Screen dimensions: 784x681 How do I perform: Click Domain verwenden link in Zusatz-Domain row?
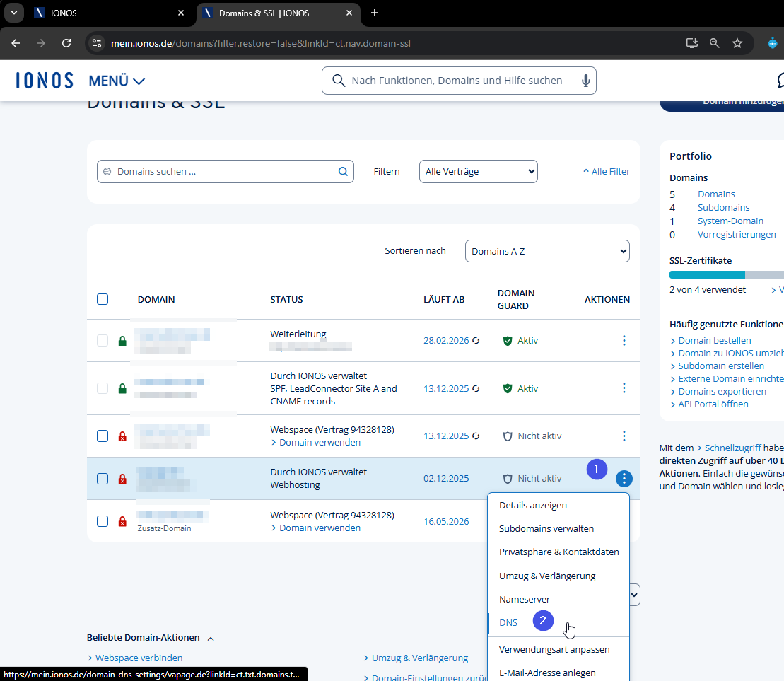click(x=320, y=528)
